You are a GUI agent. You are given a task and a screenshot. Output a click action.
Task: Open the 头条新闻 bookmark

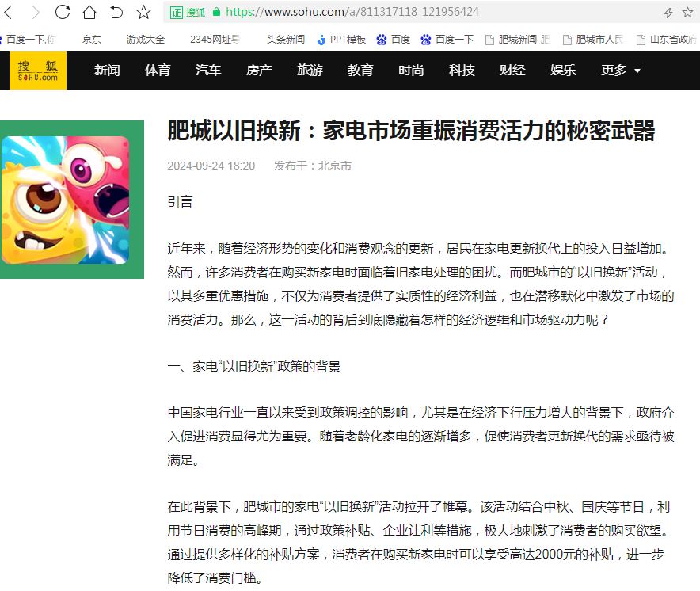pos(286,40)
